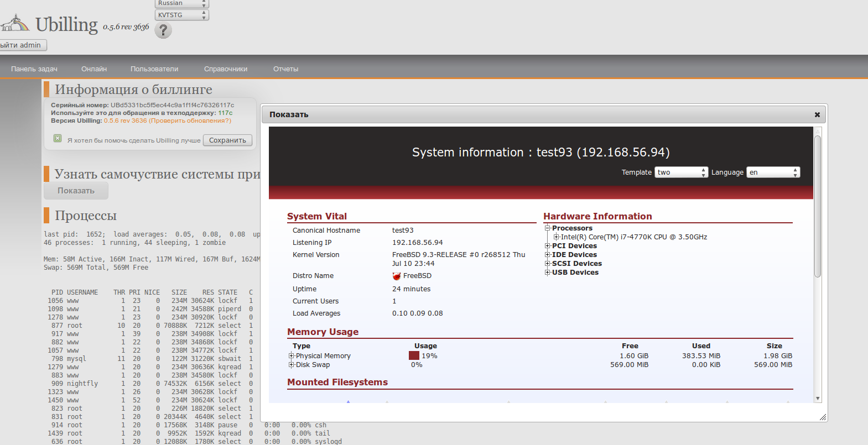
Task: Expand the Disk Swap row
Action: [291, 365]
